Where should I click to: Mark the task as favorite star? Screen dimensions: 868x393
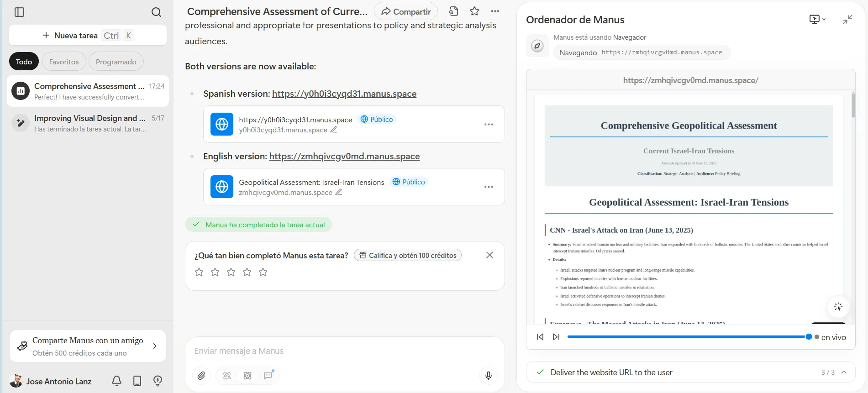(474, 11)
